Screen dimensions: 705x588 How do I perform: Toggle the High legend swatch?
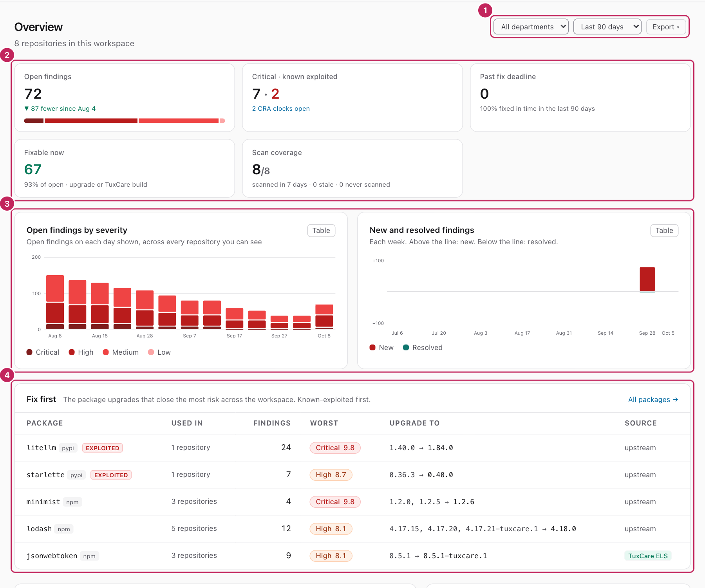coord(72,352)
